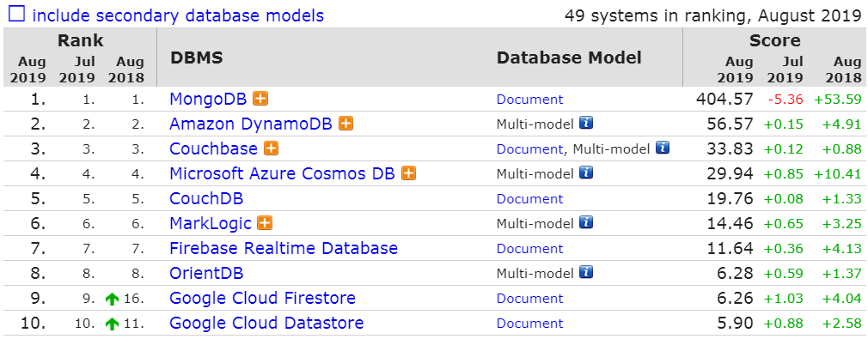Open the OrientDB link
The width and height of the screenshot is (868, 339).
pyautogui.click(x=206, y=273)
